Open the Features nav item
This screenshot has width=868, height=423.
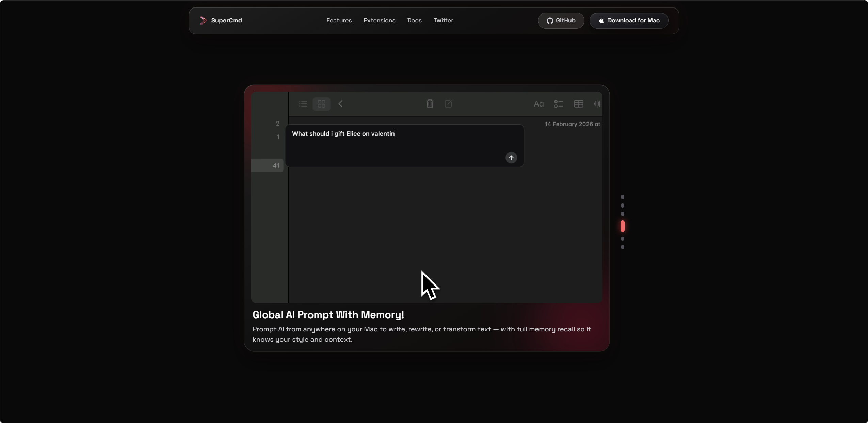(339, 20)
